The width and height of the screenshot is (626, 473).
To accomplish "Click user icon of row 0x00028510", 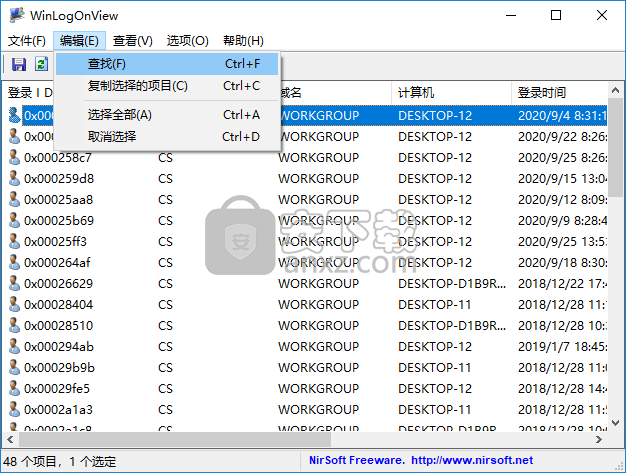I will [14, 326].
